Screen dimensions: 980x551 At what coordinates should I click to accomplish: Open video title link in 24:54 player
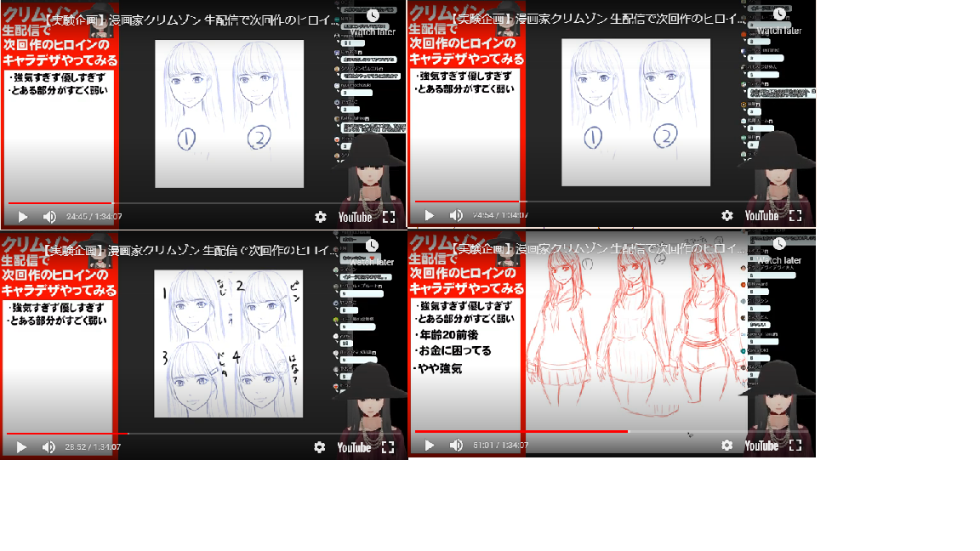[x=597, y=19]
